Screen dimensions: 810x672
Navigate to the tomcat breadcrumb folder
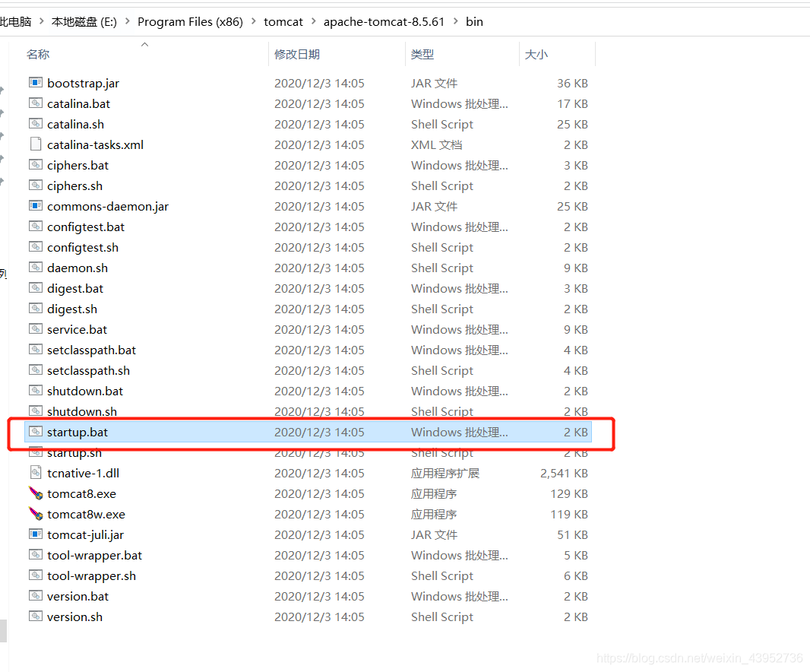coord(283,22)
